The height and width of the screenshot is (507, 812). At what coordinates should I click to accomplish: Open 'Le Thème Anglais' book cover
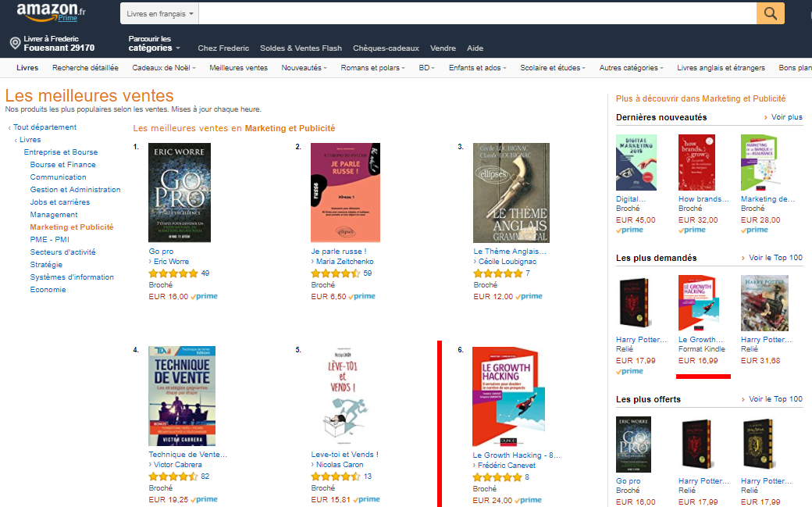click(511, 193)
